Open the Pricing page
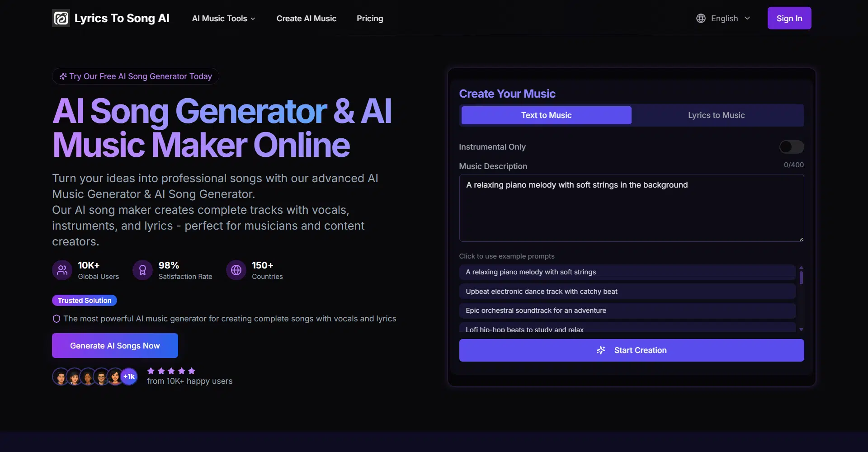The width and height of the screenshot is (868, 452). pos(369,19)
